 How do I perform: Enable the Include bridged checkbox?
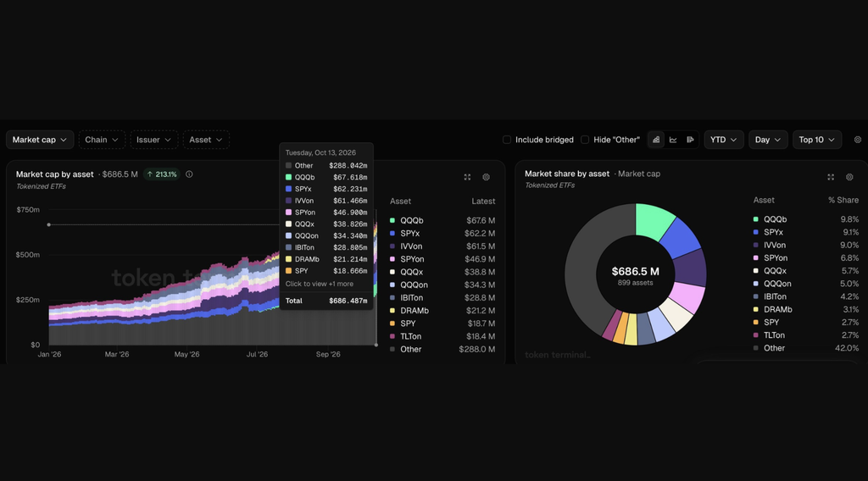click(x=507, y=140)
